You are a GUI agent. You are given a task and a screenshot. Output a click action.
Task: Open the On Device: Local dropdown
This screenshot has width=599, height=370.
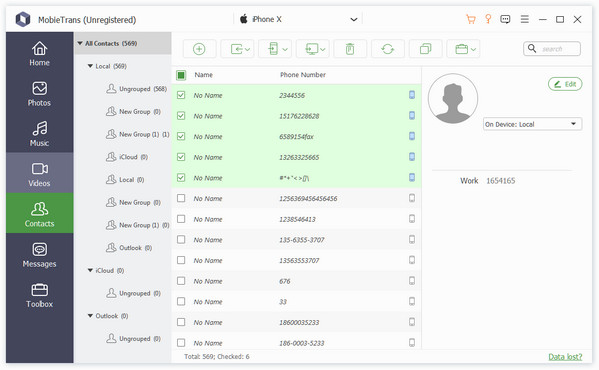pos(532,124)
